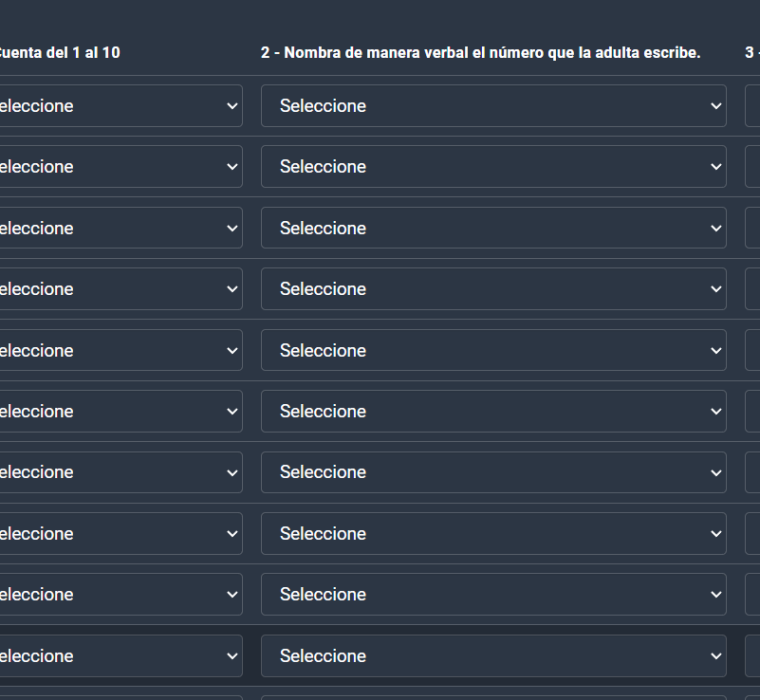Open first row 'Nombra de manera verbal' dropdown
The height and width of the screenshot is (700, 760).
coord(493,106)
